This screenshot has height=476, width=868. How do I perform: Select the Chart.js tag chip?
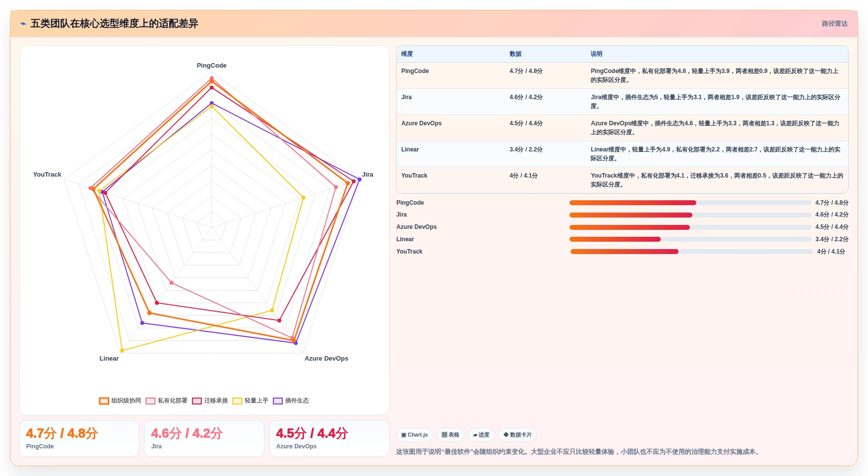coord(415,435)
